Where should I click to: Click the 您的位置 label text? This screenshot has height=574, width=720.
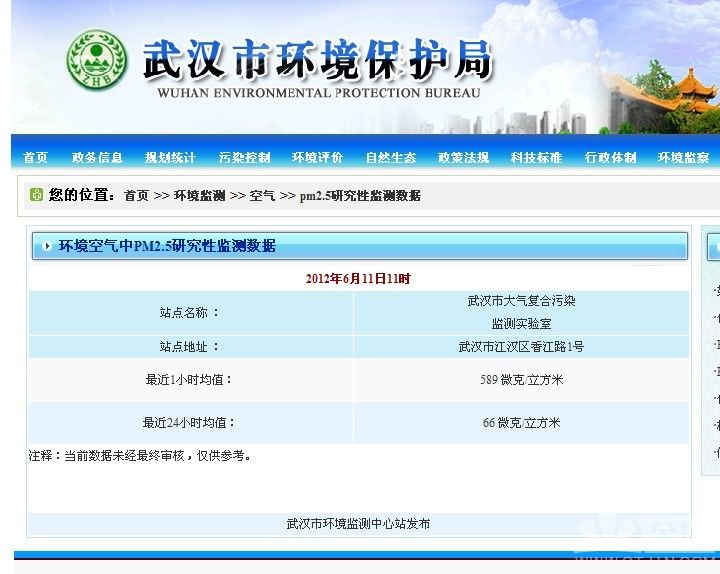pos(82,195)
